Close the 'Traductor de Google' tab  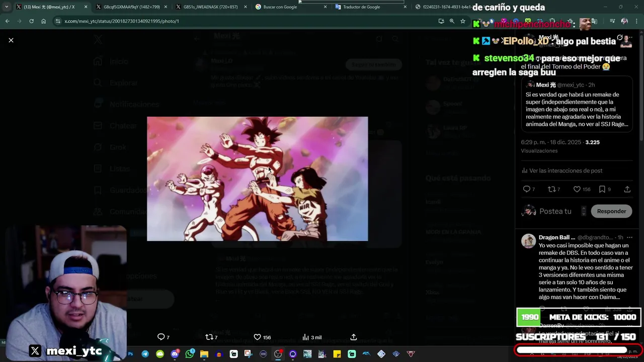[405, 7]
